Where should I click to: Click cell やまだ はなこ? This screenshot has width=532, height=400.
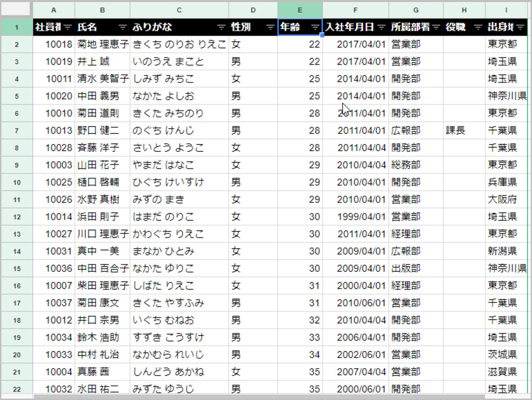179,165
